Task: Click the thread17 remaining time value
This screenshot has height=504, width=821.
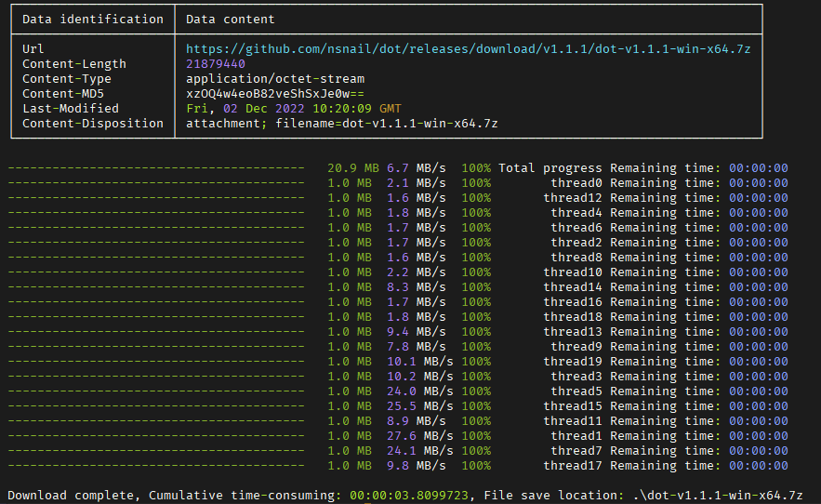Action: [x=758, y=466]
